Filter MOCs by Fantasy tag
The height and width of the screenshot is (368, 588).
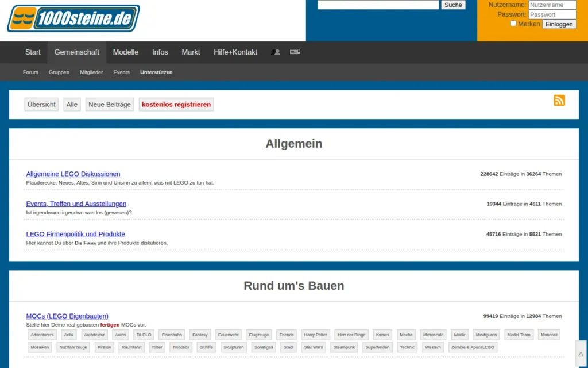pyautogui.click(x=200, y=335)
